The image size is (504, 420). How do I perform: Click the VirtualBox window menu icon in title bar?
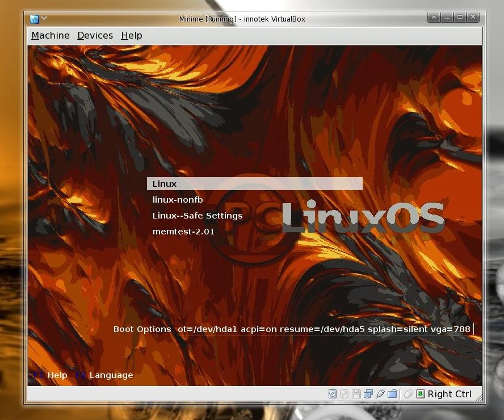click(x=35, y=19)
